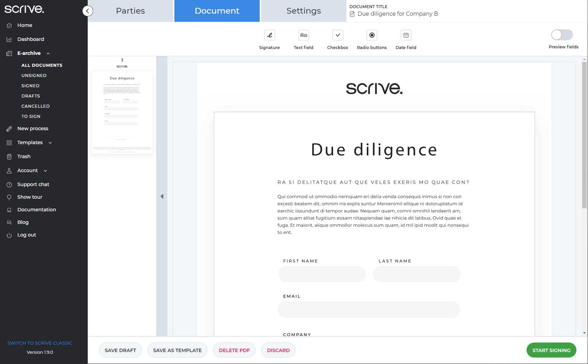Add Radio buttons field from toolbar
The width and height of the screenshot is (588, 364).
click(372, 35)
